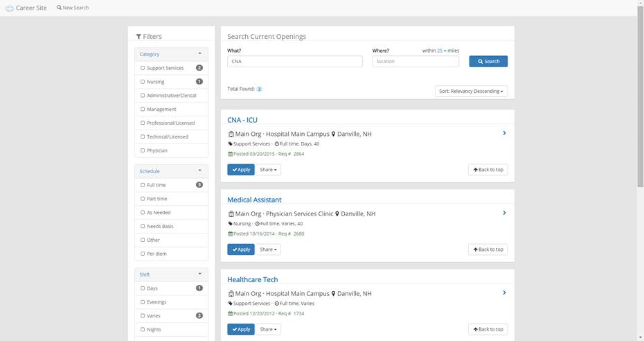Tick the Full time schedule checkbox
The height and width of the screenshot is (341, 644).
pyautogui.click(x=143, y=185)
